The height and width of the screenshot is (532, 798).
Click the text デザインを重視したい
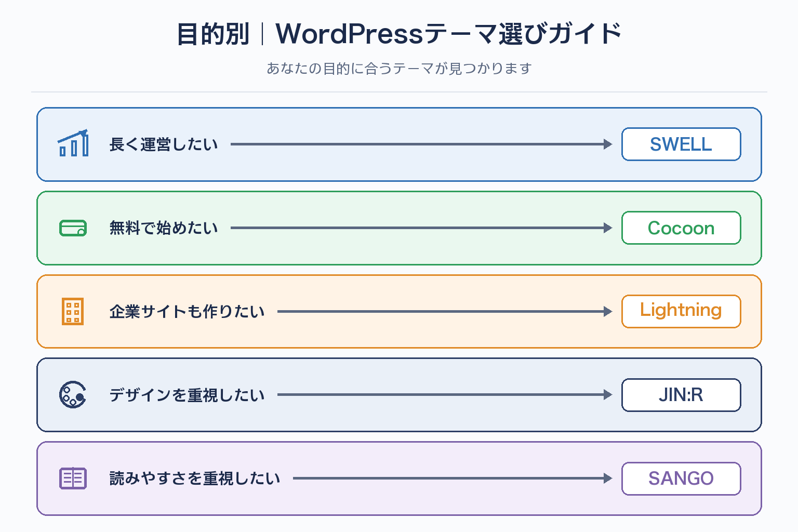187,395
